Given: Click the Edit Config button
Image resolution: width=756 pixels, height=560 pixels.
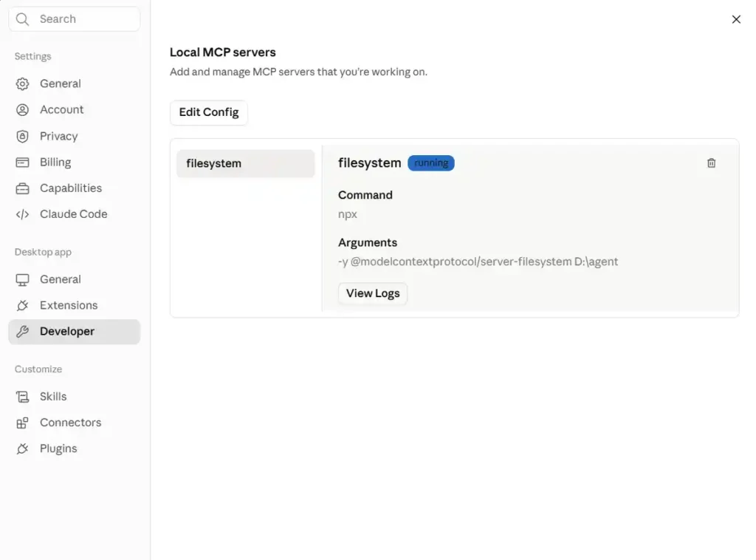Looking at the screenshot, I should pos(209,112).
